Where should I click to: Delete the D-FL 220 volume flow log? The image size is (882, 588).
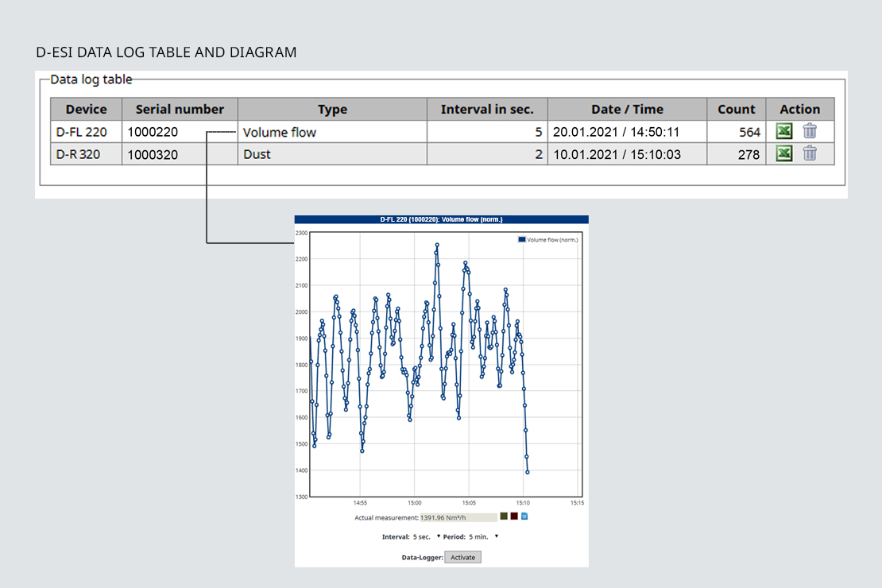[810, 132]
